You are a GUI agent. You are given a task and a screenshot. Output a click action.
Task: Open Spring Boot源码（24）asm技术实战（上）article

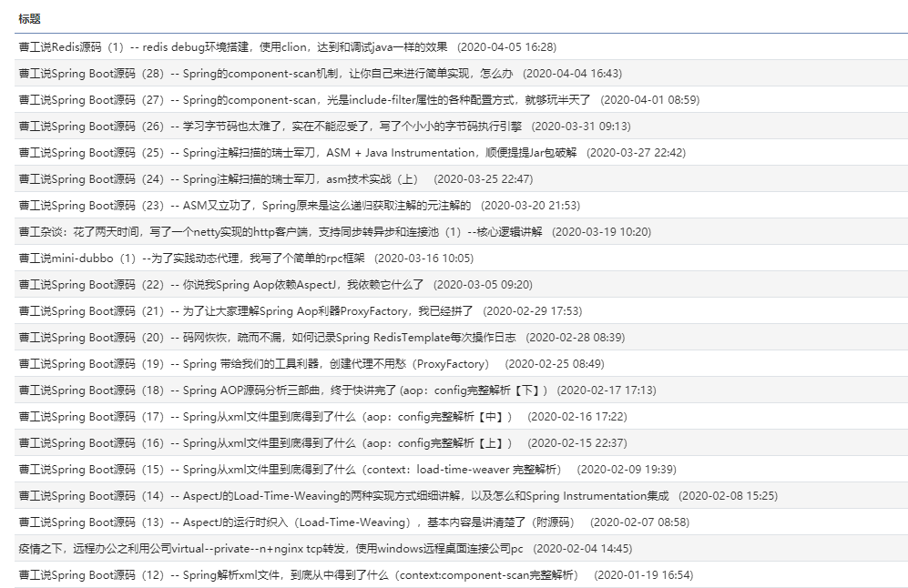point(219,178)
